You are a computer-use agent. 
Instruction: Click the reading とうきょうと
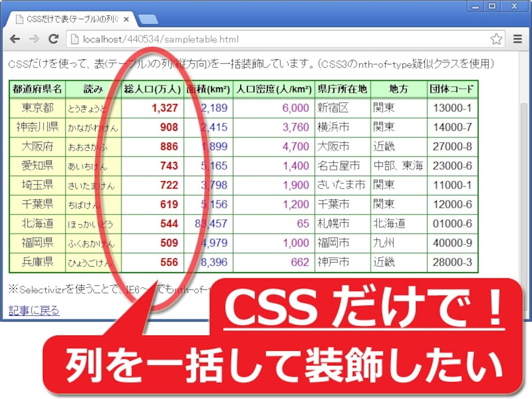[87, 108]
